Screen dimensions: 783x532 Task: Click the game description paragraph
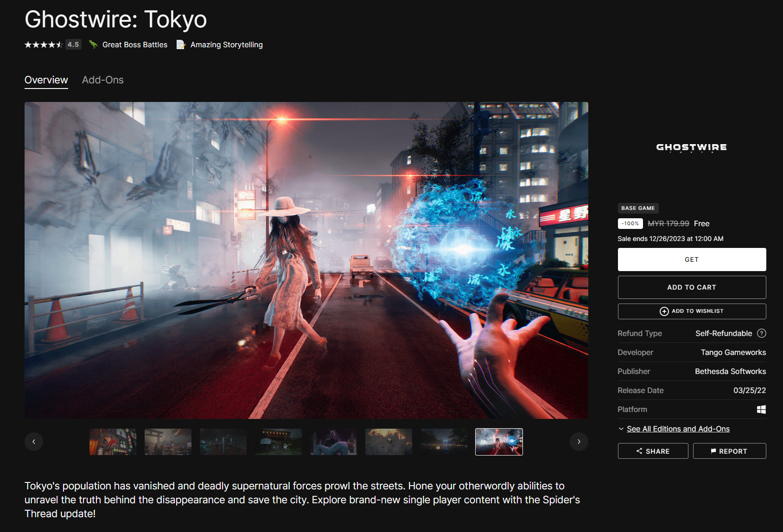coord(302,500)
